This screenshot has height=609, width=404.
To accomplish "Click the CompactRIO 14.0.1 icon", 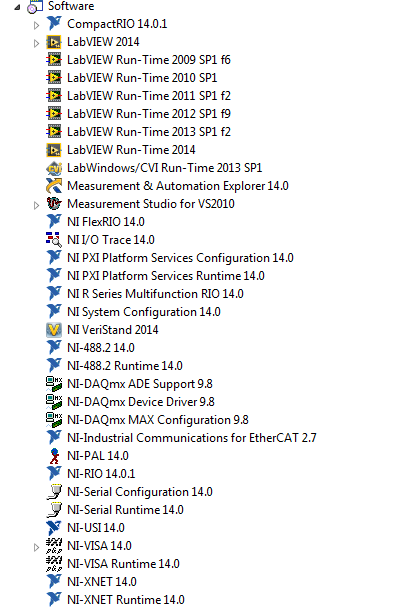I will [54, 24].
